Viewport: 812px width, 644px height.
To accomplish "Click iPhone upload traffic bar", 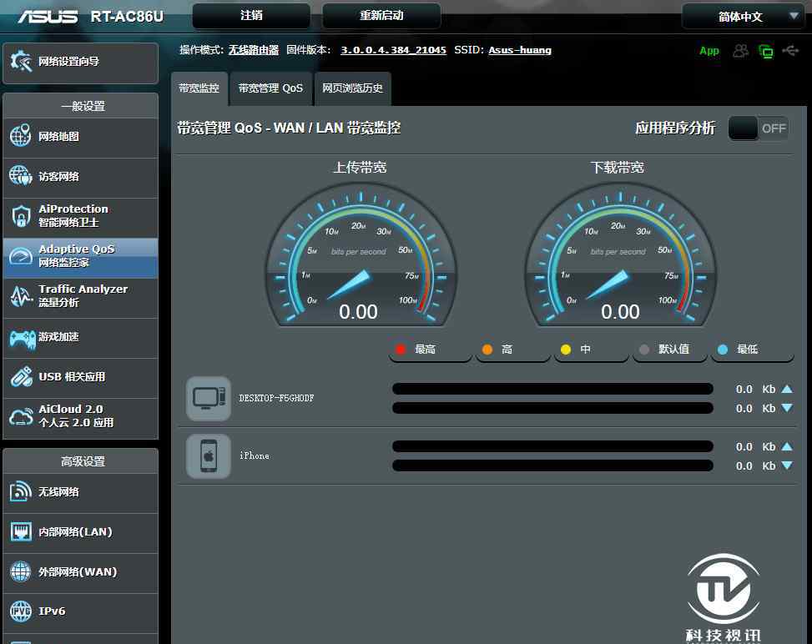I will [x=552, y=446].
